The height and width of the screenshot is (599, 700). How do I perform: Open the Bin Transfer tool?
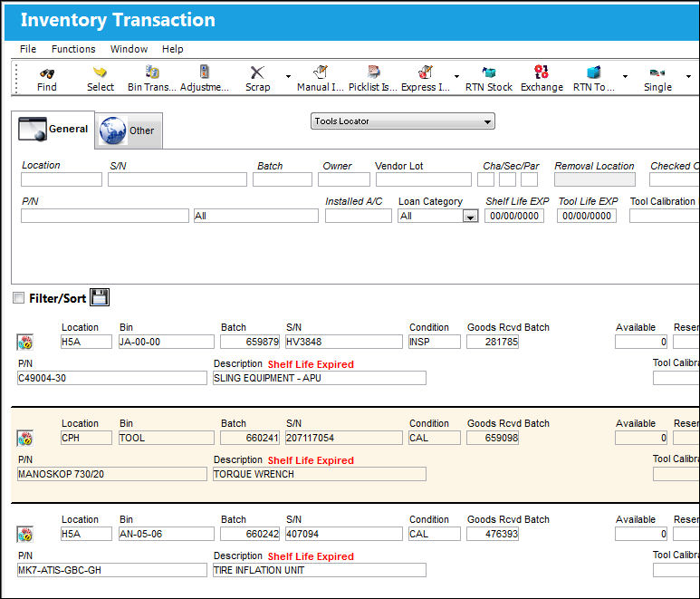[152, 72]
